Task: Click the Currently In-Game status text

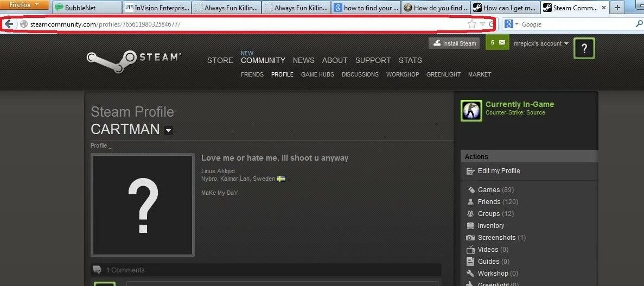Action: click(520, 104)
